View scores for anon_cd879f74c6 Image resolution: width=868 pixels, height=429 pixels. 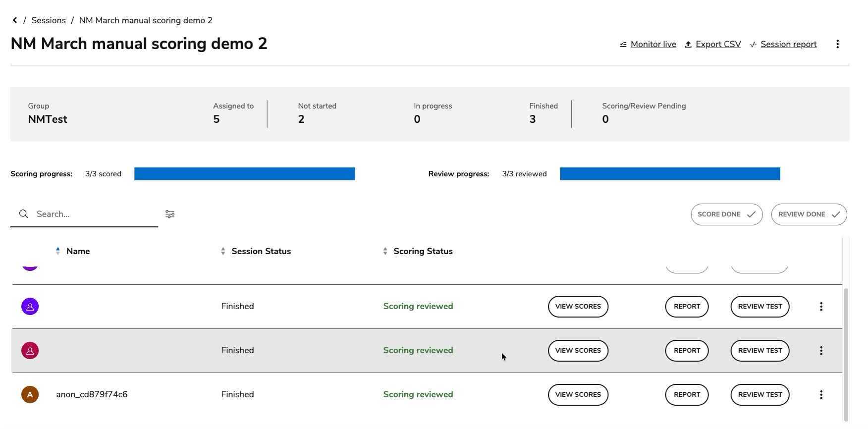click(x=578, y=395)
